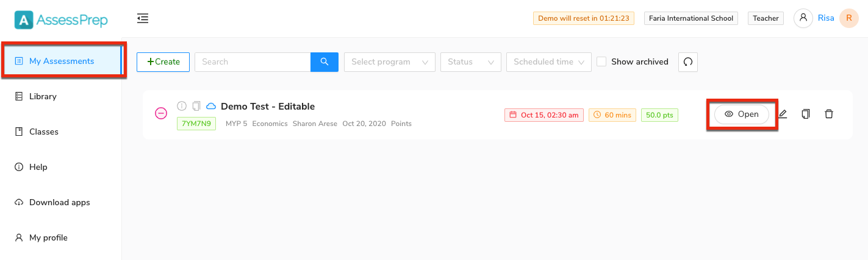Screen dimensions: 868x260
Task: Click the blue cloud icon by Demo Test
Action: click(211, 106)
